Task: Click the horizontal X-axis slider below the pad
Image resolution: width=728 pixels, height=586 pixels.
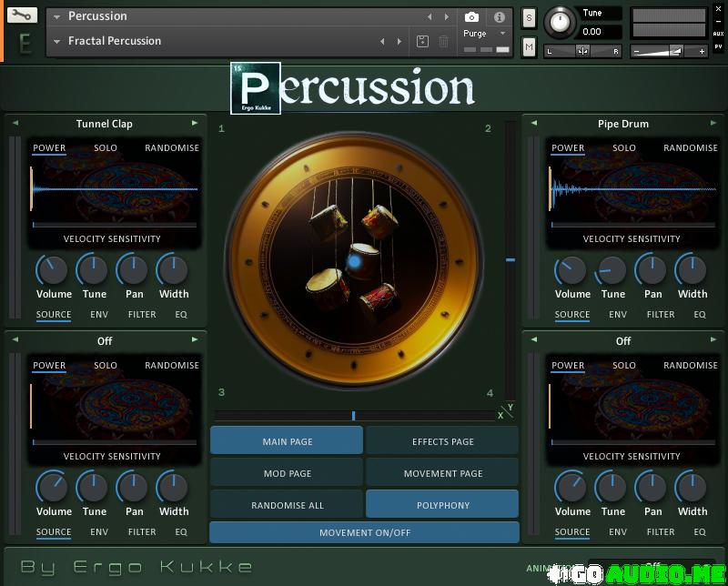Action: click(x=355, y=416)
